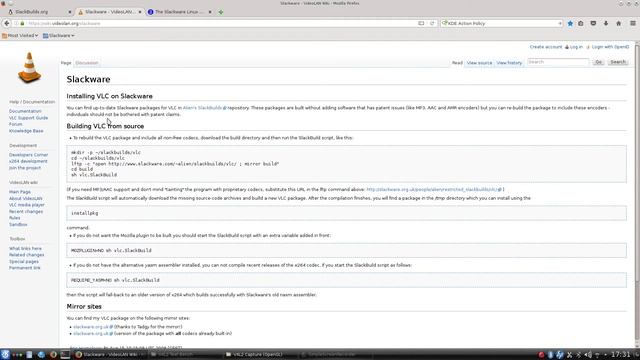
Task: Close The Slackware Linux tab
Action: tap(210, 12)
